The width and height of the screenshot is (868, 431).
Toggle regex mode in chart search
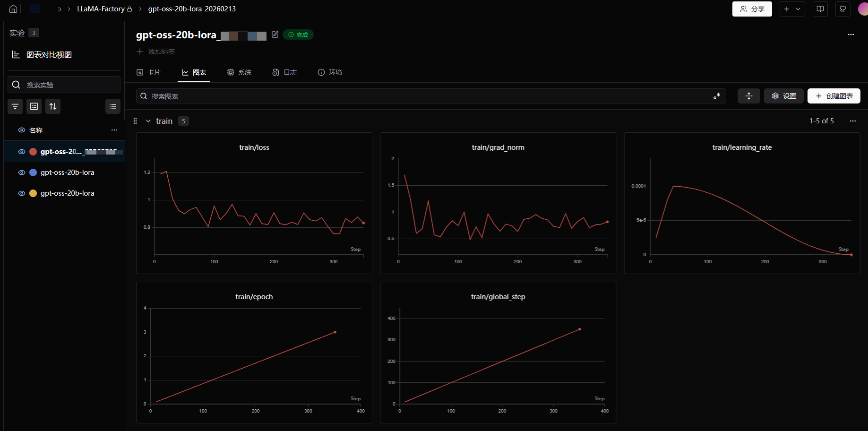(x=717, y=96)
